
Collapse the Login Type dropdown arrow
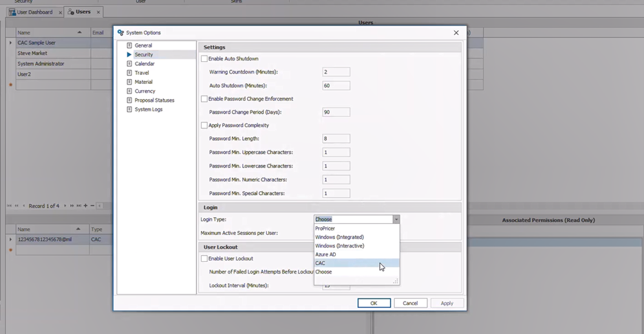point(396,219)
